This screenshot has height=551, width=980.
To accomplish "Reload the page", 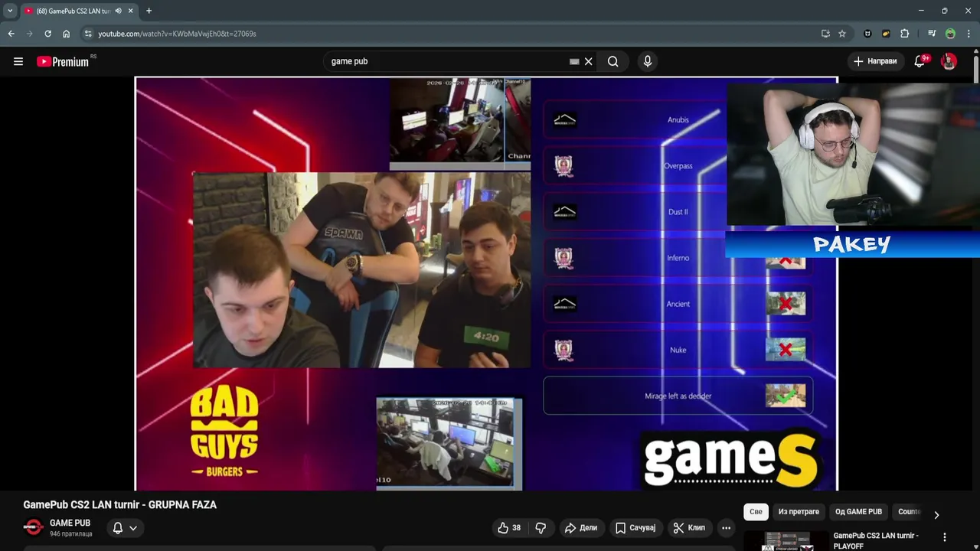I will coord(47,34).
